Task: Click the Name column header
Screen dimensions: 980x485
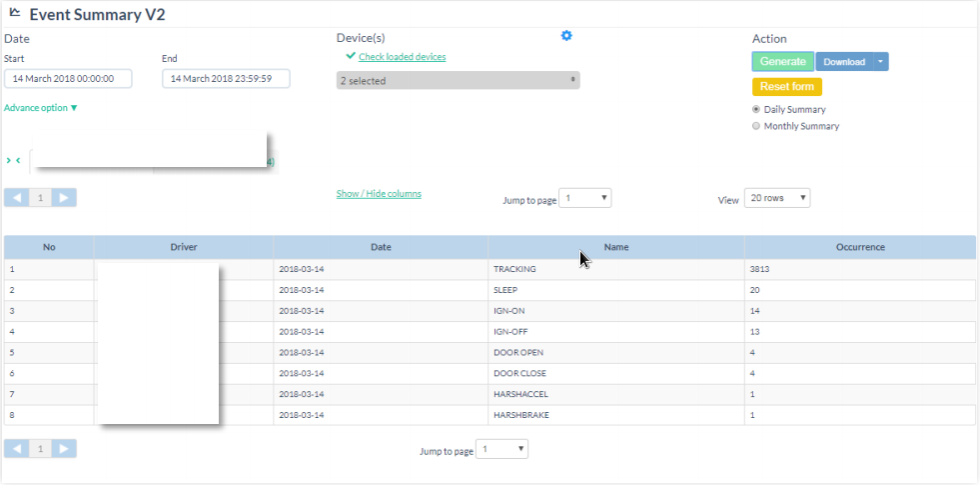Action: (615, 247)
